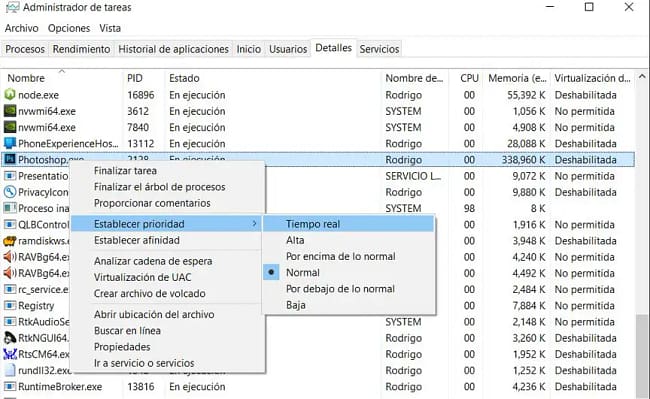This screenshot has height=399, width=650.
Task: Click the node.exe process icon
Action: pyautogui.click(x=10, y=95)
